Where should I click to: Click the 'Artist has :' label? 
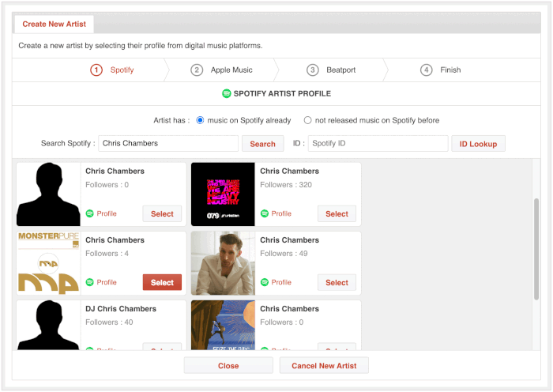point(171,120)
